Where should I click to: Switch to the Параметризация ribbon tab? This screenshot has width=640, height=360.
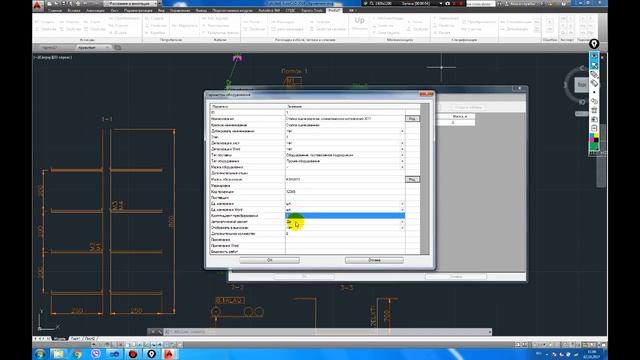(138, 11)
